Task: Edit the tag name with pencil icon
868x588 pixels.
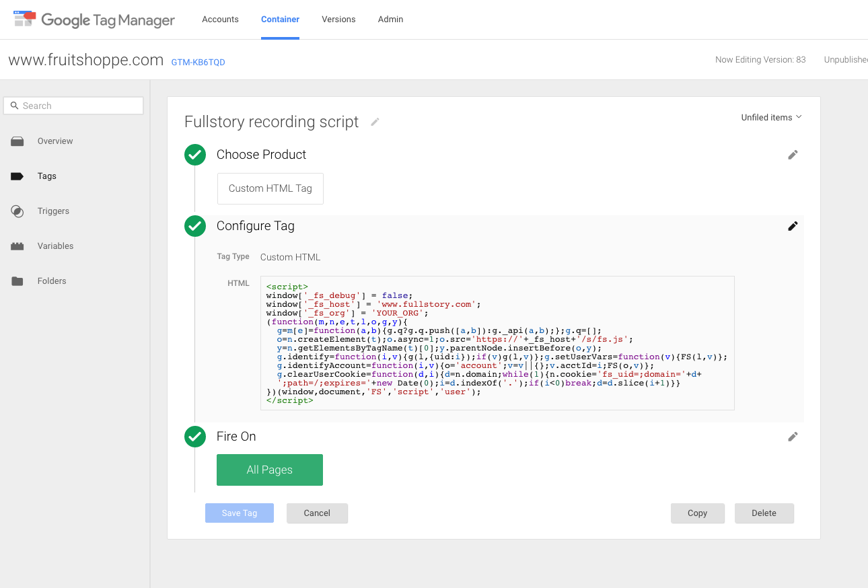Action: point(375,122)
